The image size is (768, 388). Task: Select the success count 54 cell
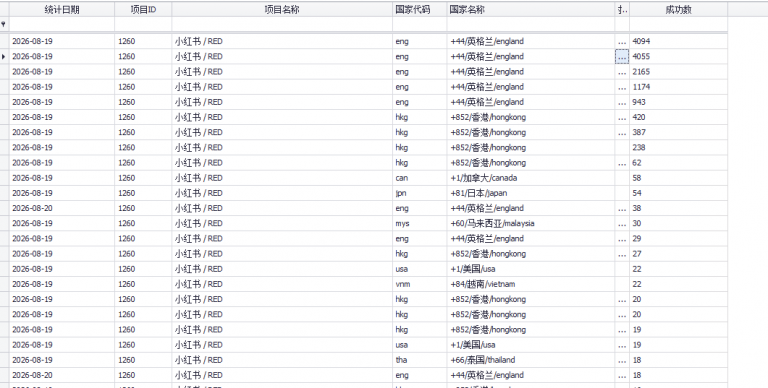pos(678,194)
